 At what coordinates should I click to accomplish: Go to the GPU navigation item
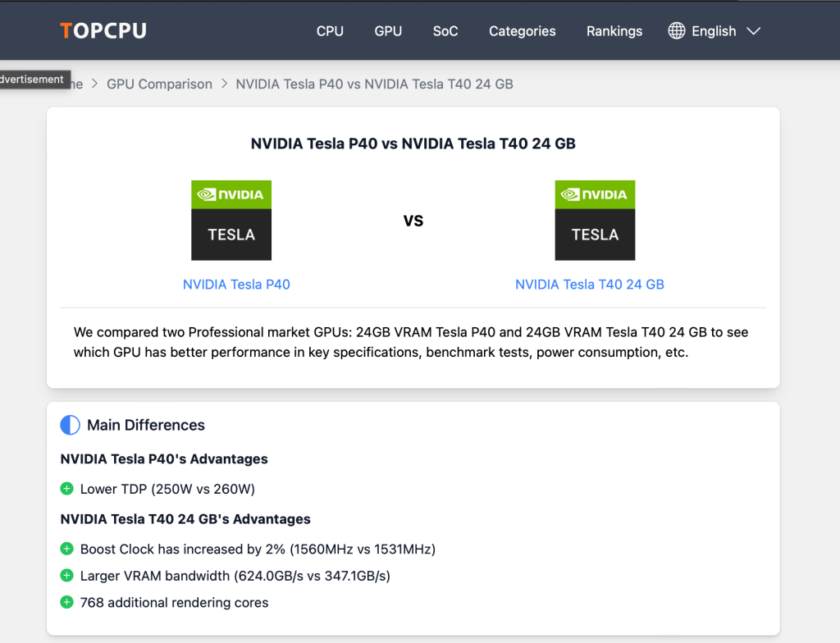tap(388, 31)
